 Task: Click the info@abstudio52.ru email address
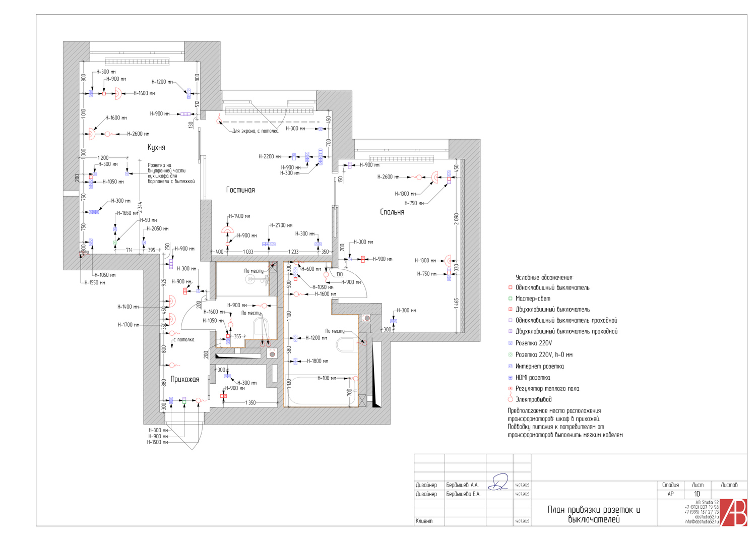702,522
